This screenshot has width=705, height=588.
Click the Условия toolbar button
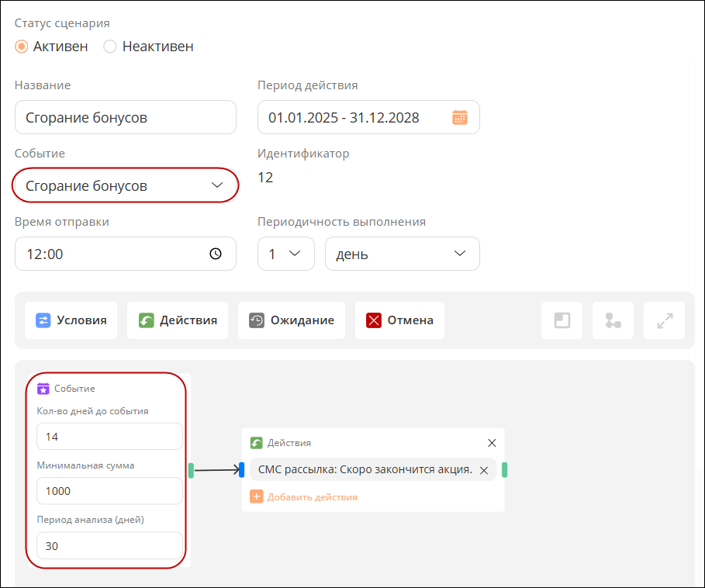tap(71, 320)
